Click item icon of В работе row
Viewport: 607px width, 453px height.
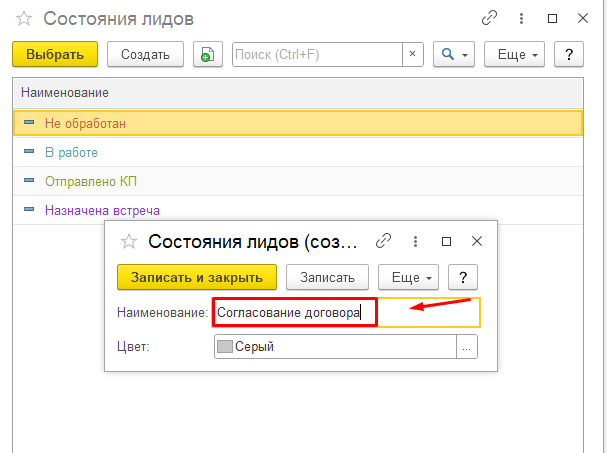(29, 151)
